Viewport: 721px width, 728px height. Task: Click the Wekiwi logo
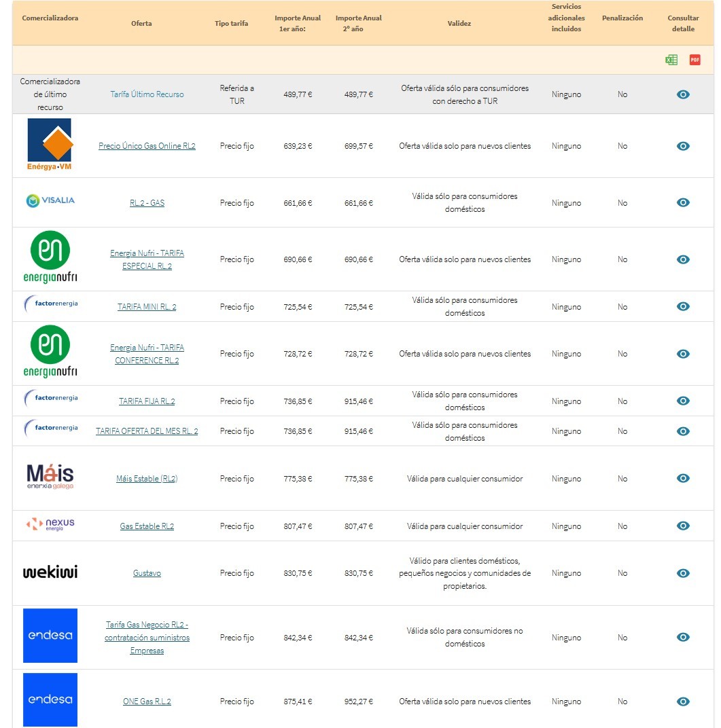(50, 572)
